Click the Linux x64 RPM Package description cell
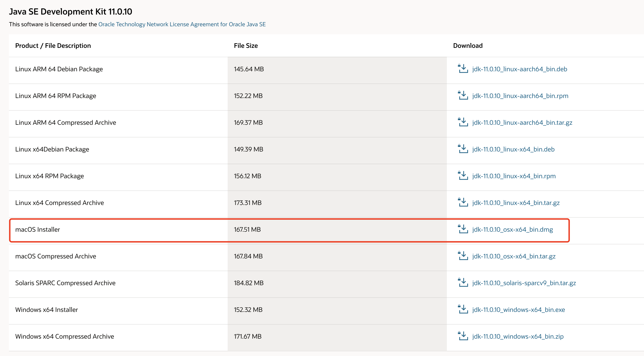644x356 pixels. (x=50, y=176)
